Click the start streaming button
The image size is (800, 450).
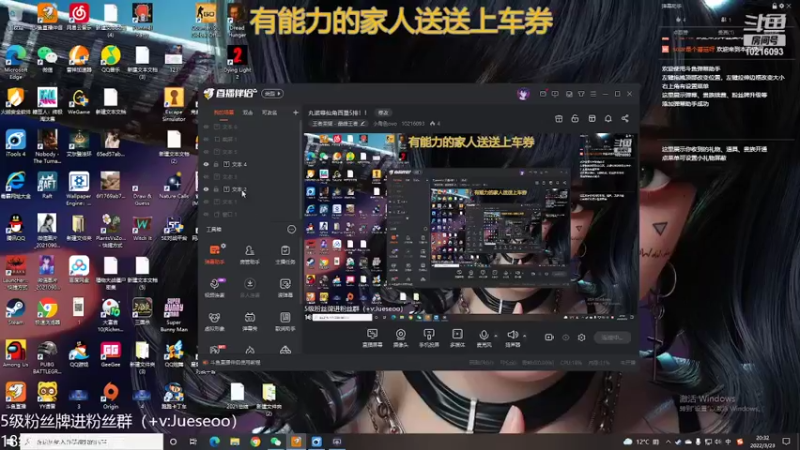point(612,337)
